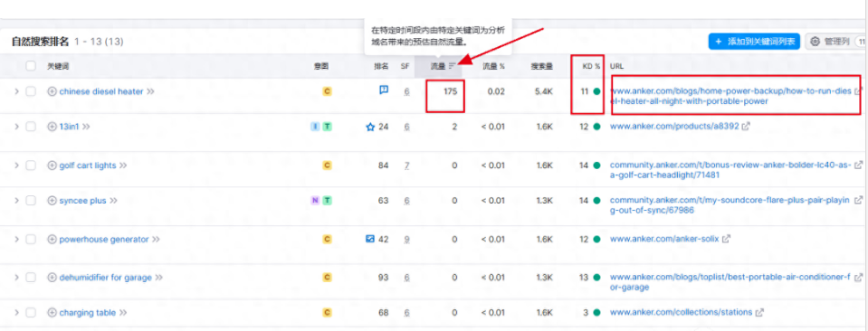Click C intent badge in charging table row
This screenshot has height=331, width=868.
327,313
